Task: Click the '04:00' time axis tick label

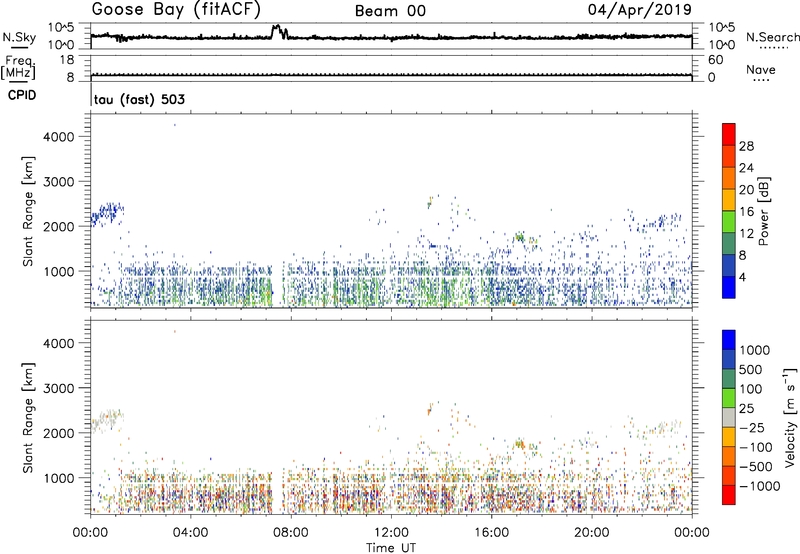Action: 190,533
